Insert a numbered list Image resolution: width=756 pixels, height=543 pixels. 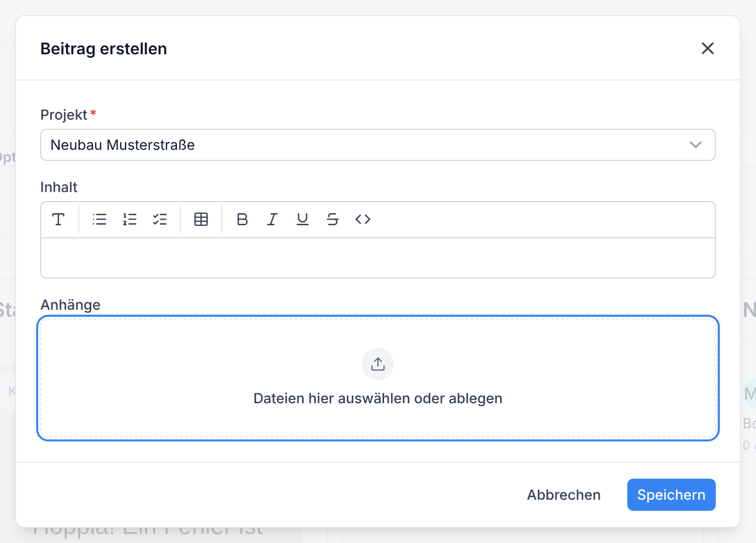[130, 219]
